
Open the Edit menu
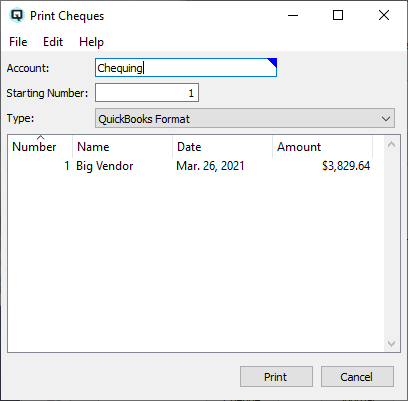53,42
